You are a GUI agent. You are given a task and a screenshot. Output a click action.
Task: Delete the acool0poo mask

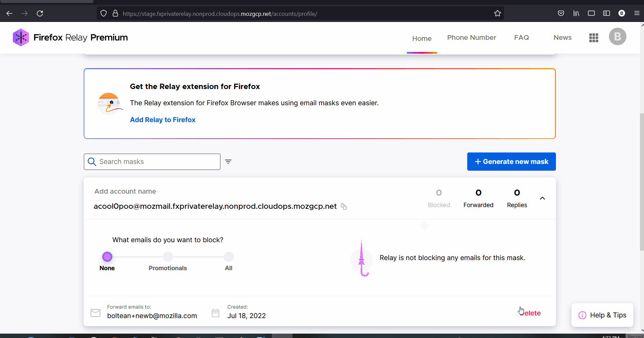(x=530, y=312)
